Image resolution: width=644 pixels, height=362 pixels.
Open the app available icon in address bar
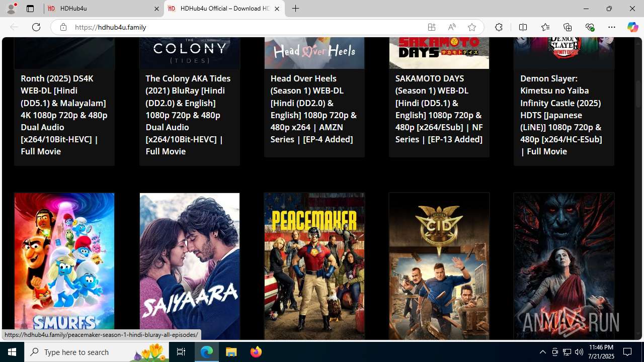click(x=432, y=27)
